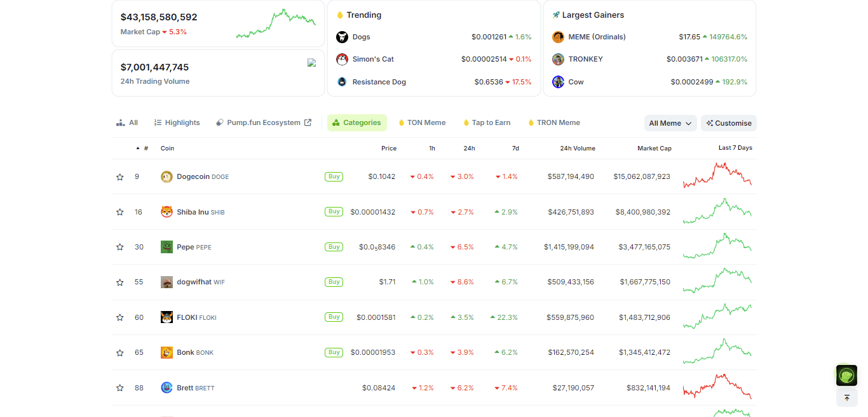Star Dogecoin as a favorite
868x417 pixels.
(120, 177)
